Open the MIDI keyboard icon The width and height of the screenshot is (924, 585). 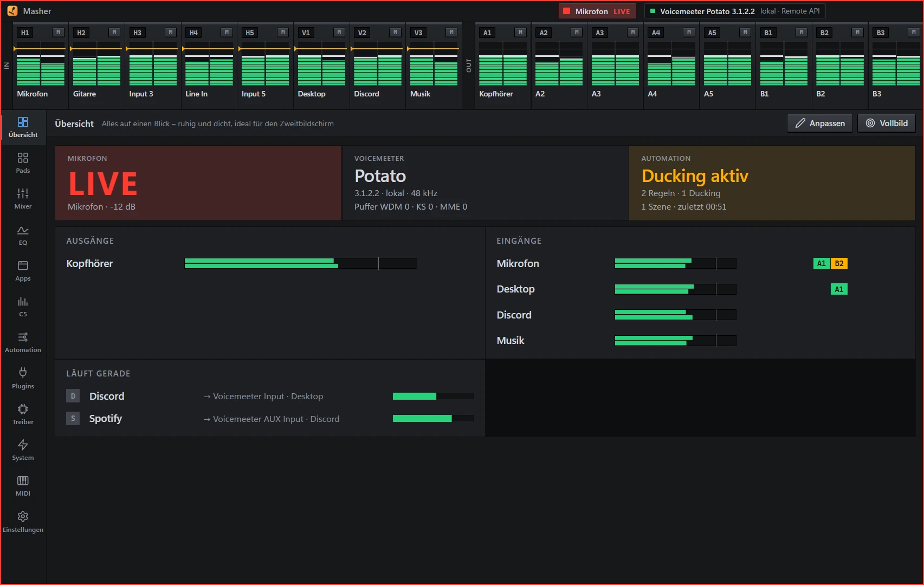click(23, 480)
